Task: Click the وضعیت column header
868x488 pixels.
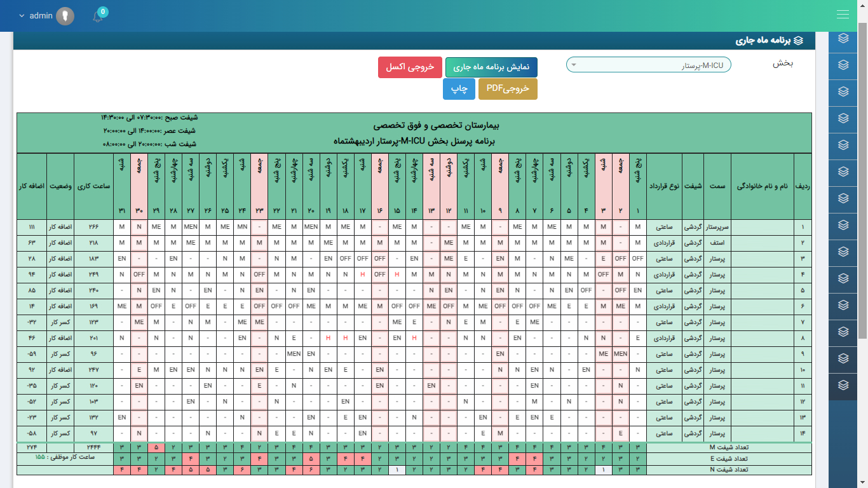Action: [60, 187]
